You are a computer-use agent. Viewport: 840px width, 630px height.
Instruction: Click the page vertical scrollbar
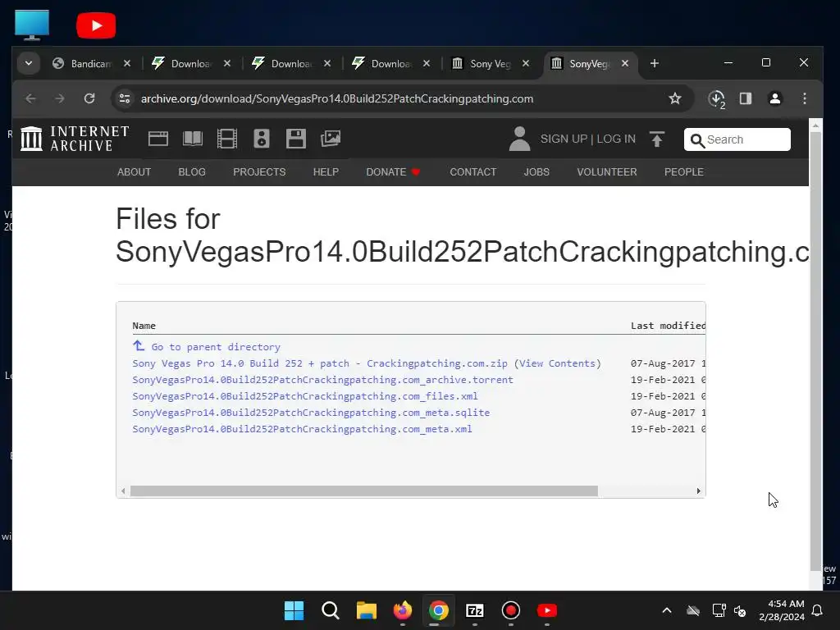click(x=815, y=351)
